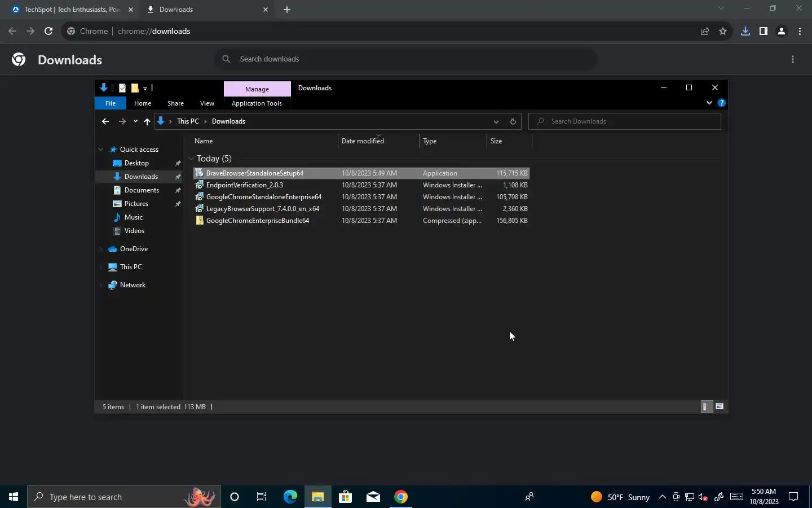The height and width of the screenshot is (508, 812).
Task: Open Chrome profile icon
Action: click(782, 31)
